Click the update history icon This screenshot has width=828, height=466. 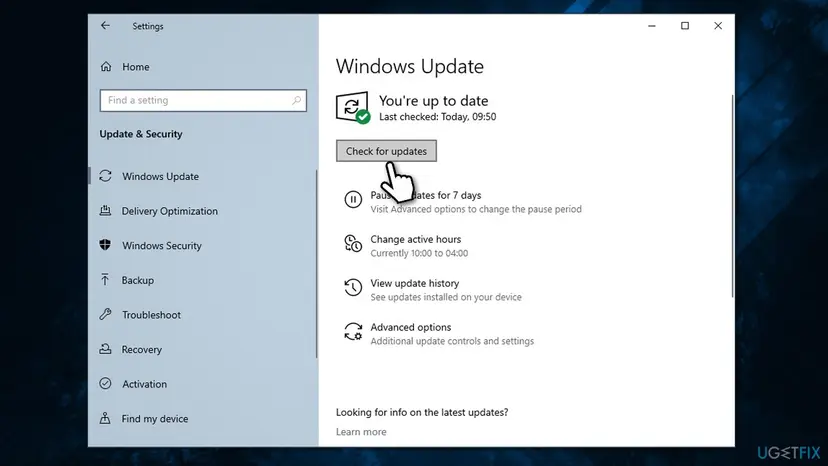(353, 287)
